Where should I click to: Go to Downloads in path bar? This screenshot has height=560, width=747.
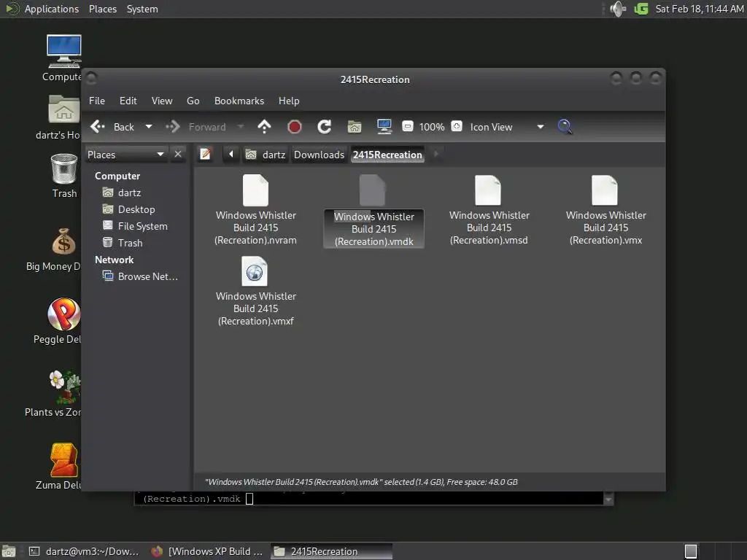pyautogui.click(x=319, y=155)
